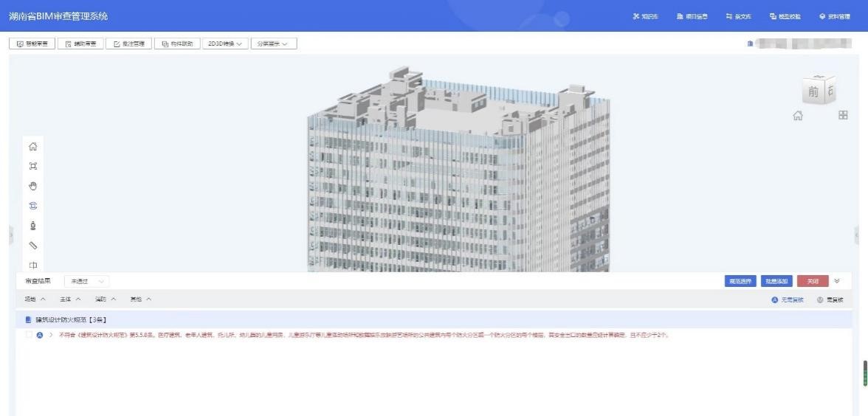The image size is (868, 416).
Task: Open 模型校验 model validation
Action: (785, 16)
